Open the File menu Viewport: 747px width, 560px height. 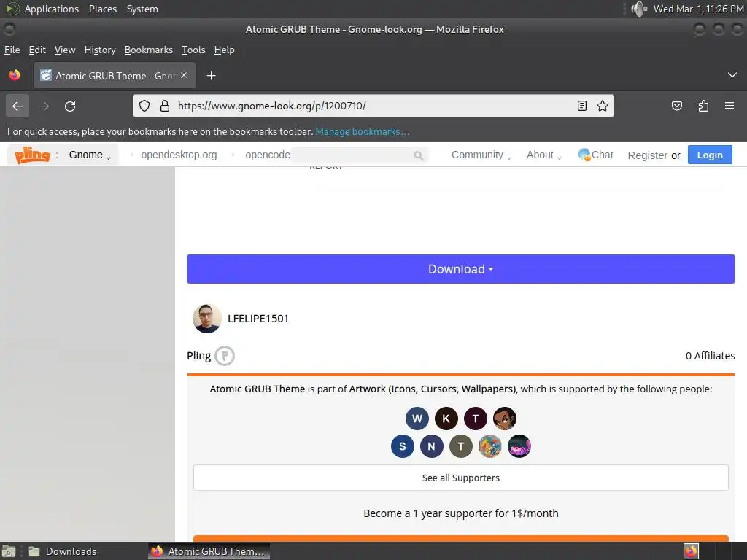tap(12, 50)
